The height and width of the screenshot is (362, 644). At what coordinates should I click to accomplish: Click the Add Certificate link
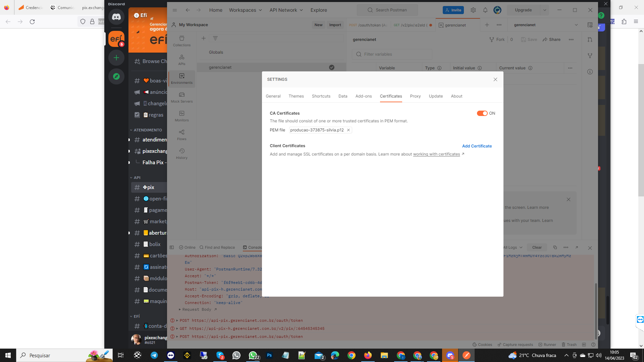point(477,146)
